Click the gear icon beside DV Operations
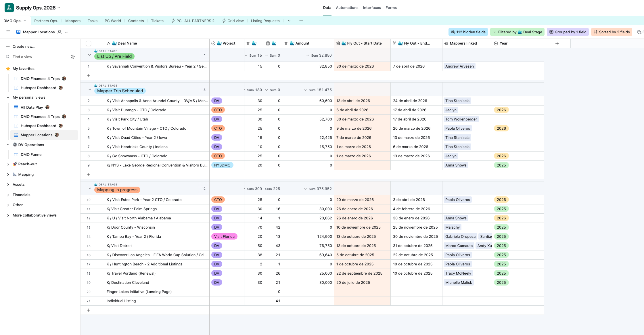The width and height of the screenshot is (644, 335). click(14, 145)
